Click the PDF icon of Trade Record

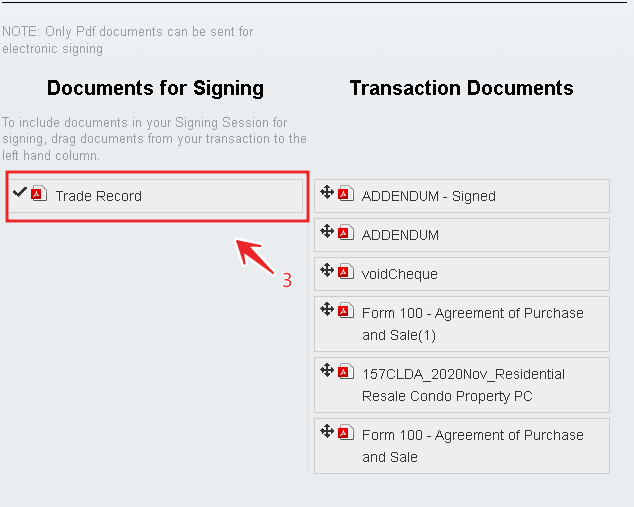click(x=39, y=194)
